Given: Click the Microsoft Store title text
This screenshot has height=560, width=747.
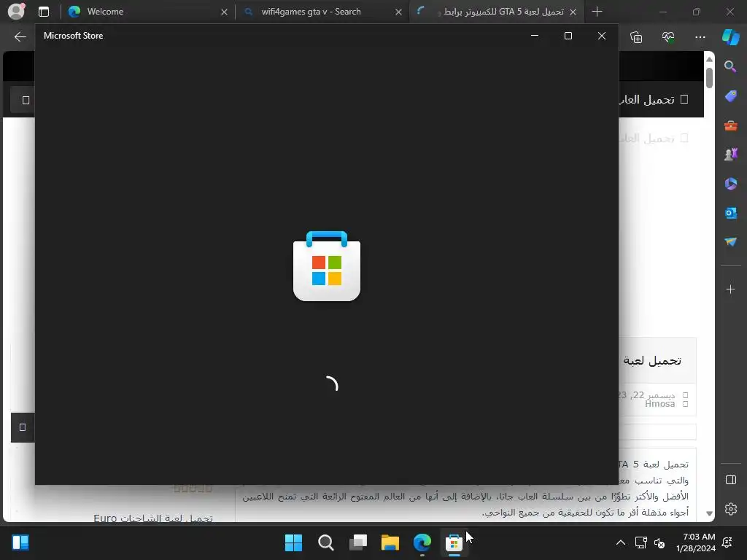Looking at the screenshot, I should coord(74,36).
